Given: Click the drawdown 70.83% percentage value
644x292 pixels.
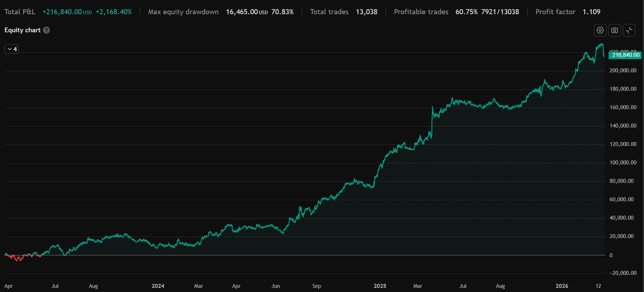Looking at the screenshot, I should pos(282,12).
